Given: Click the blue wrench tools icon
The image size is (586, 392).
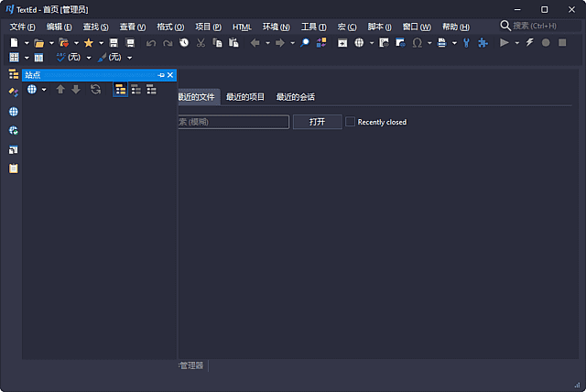Looking at the screenshot, I should (465, 42).
